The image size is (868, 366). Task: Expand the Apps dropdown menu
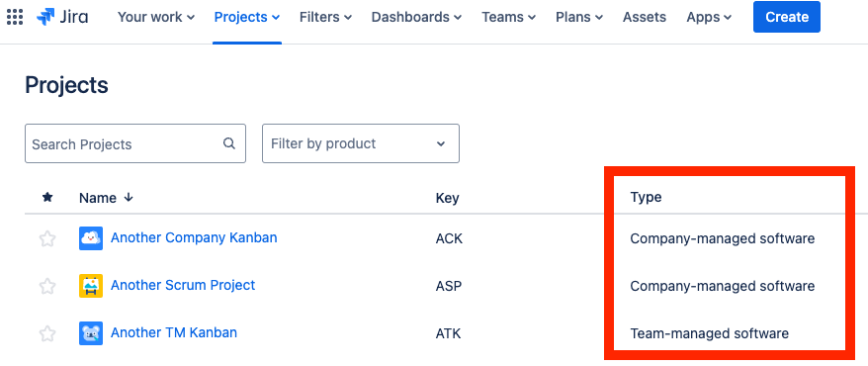(x=709, y=17)
